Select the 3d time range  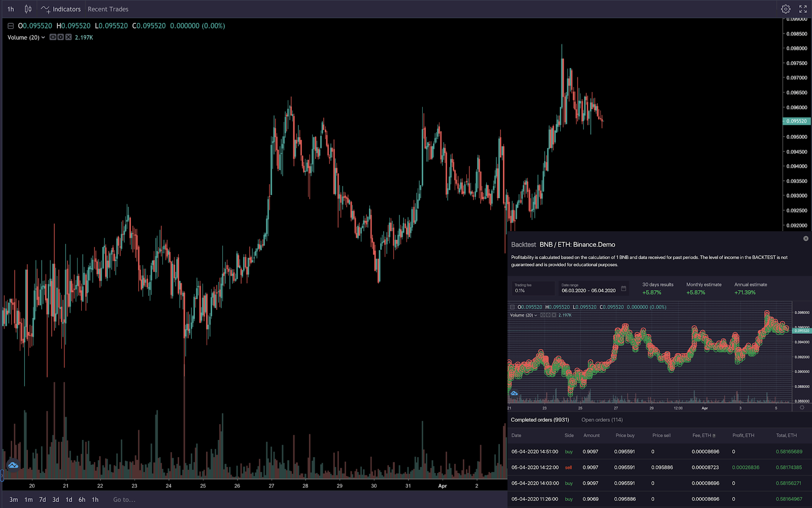point(56,500)
